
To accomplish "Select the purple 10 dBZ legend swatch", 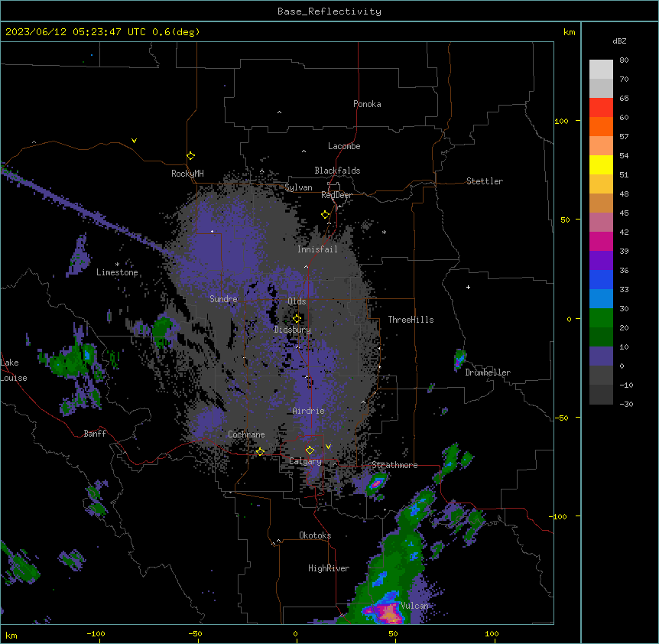I will point(601,356).
